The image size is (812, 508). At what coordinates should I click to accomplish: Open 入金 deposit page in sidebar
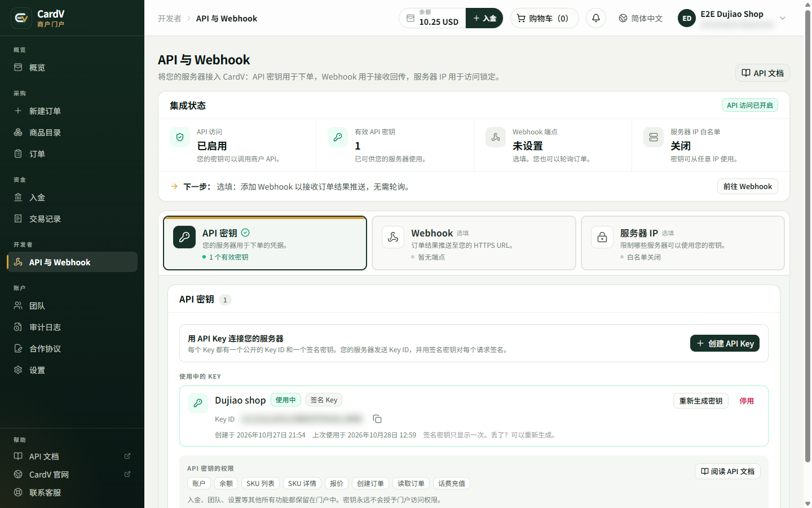pos(72,197)
